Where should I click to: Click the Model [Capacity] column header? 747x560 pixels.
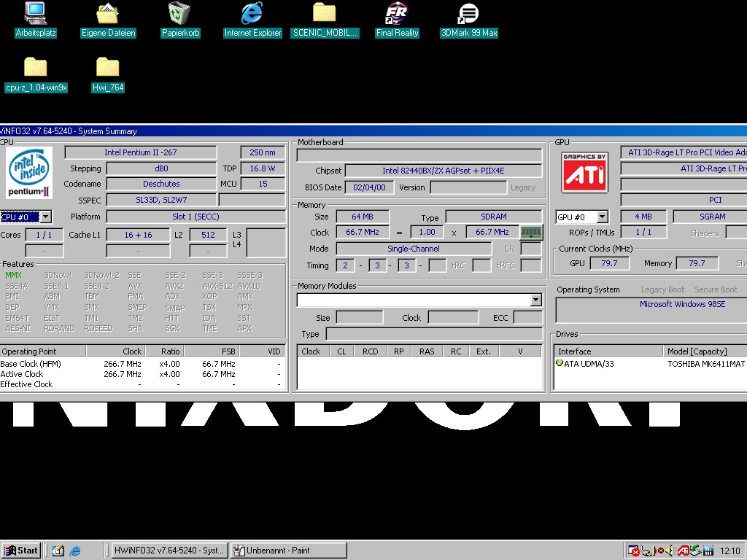pos(705,351)
